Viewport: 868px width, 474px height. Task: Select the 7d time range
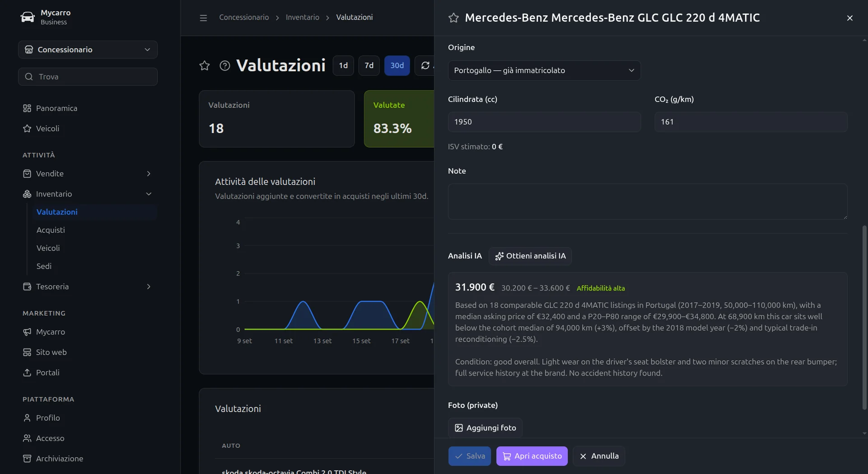369,66
